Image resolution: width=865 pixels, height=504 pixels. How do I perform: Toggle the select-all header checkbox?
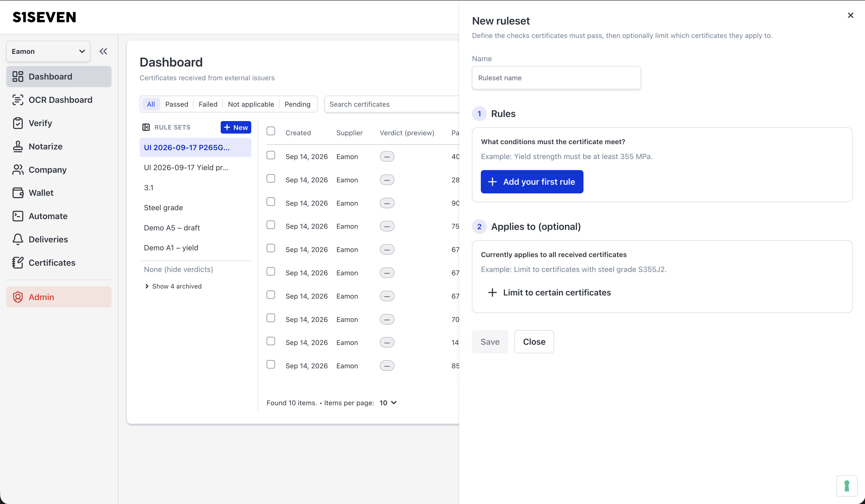(271, 131)
